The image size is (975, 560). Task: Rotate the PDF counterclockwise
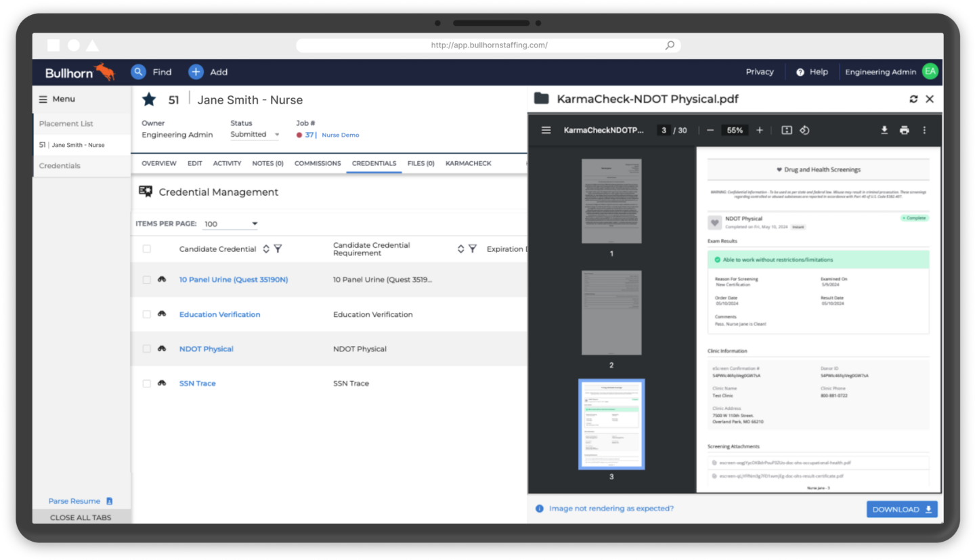tap(805, 130)
